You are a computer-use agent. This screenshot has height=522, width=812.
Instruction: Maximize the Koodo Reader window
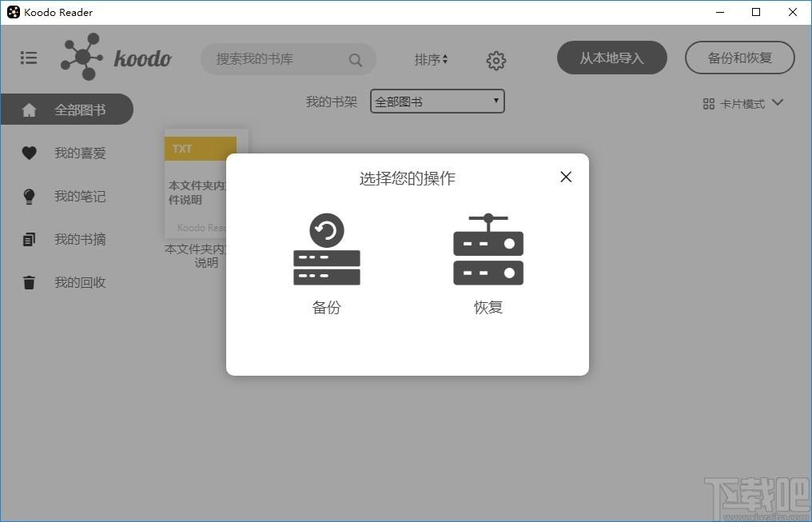point(756,12)
